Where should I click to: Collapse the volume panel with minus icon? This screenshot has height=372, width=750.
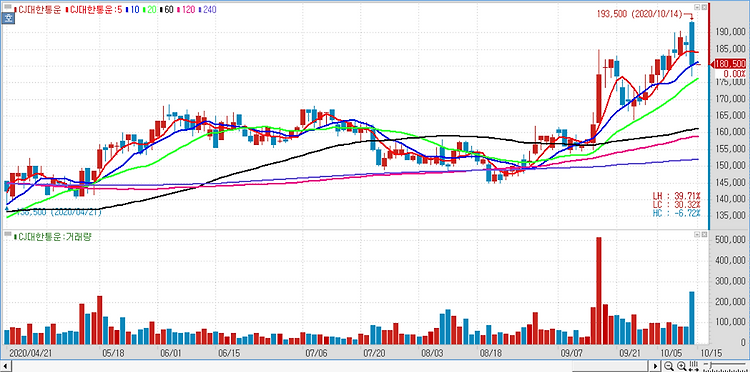tap(697, 235)
